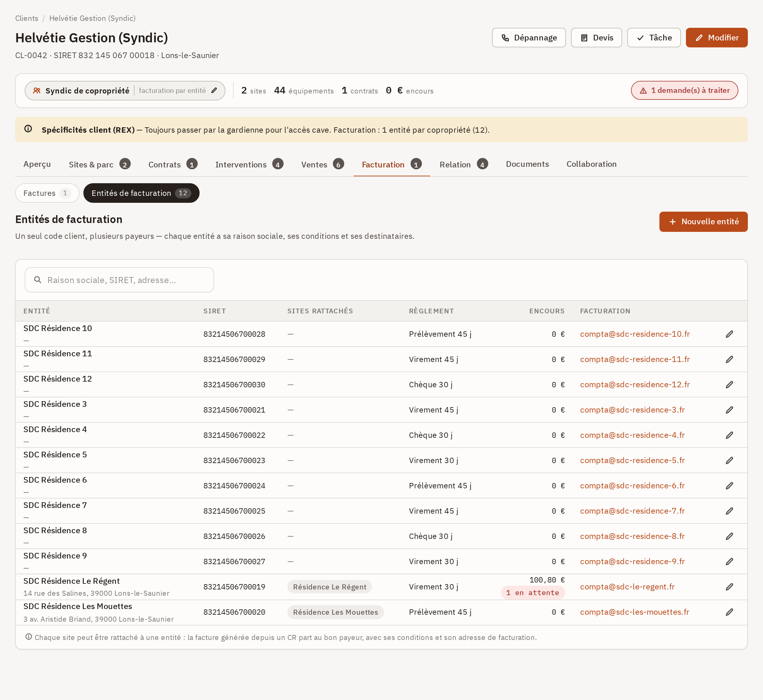The width and height of the screenshot is (763, 700).
Task: Email compta@sdc-residence-5.fr
Action: 632,460
